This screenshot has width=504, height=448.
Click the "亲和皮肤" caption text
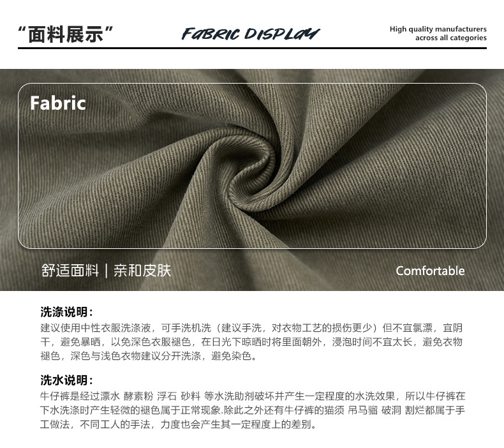click(142, 271)
